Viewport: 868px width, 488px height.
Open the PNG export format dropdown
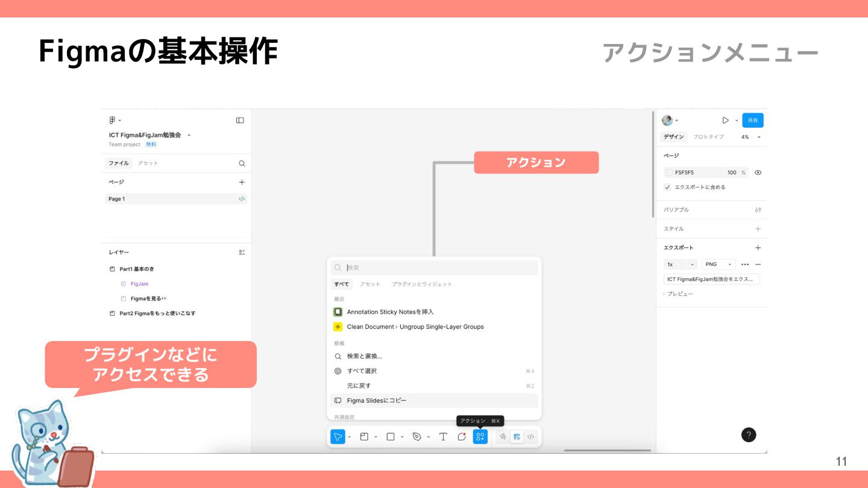(x=719, y=264)
